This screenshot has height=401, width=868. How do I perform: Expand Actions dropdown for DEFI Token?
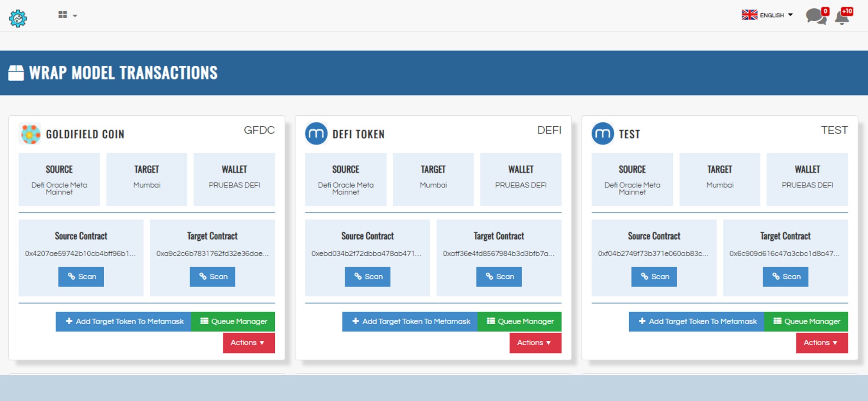[x=535, y=343]
